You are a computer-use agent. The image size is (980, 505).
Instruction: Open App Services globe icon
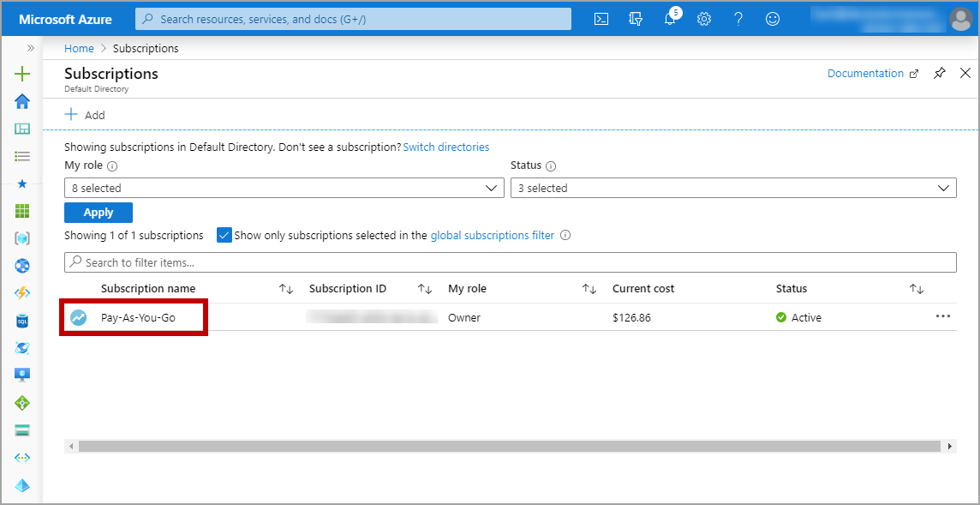[22, 266]
